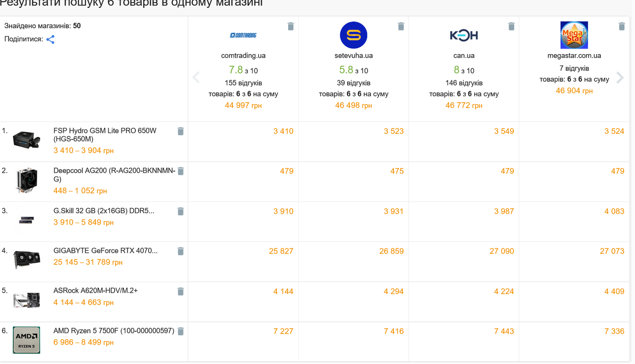Click the MegaStar store logo
This screenshot has height=364, width=635.
point(574,35)
